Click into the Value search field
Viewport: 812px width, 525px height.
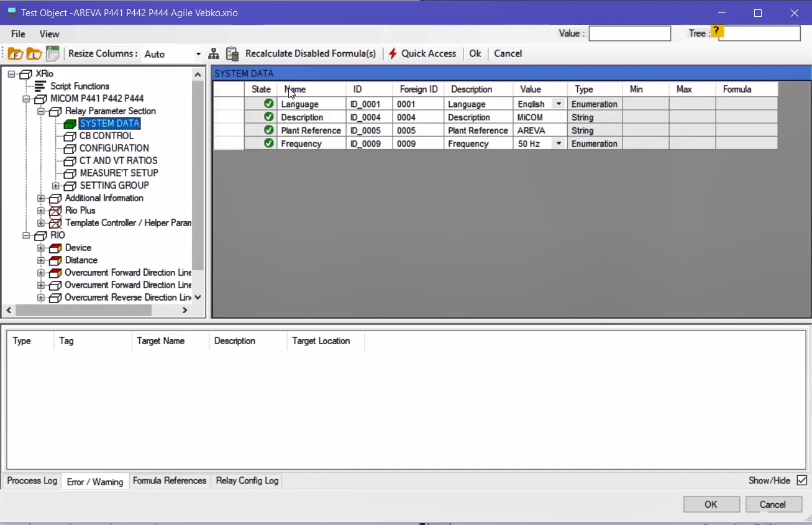tap(630, 34)
